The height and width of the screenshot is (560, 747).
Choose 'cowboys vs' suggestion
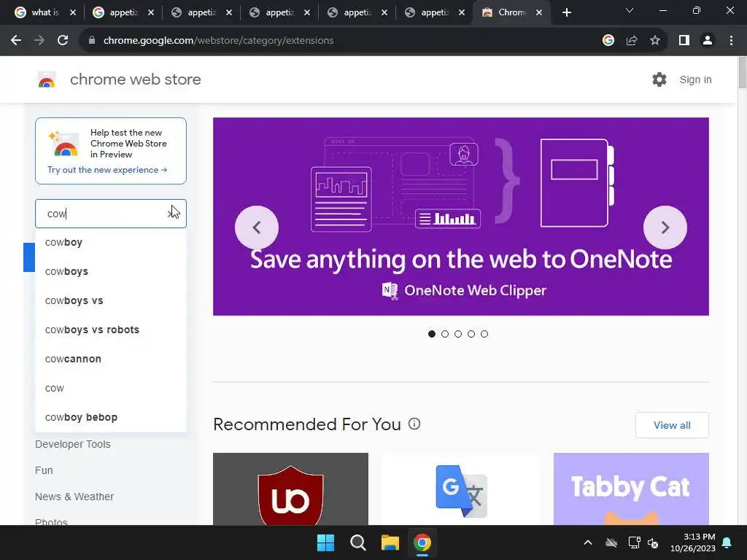(111, 300)
